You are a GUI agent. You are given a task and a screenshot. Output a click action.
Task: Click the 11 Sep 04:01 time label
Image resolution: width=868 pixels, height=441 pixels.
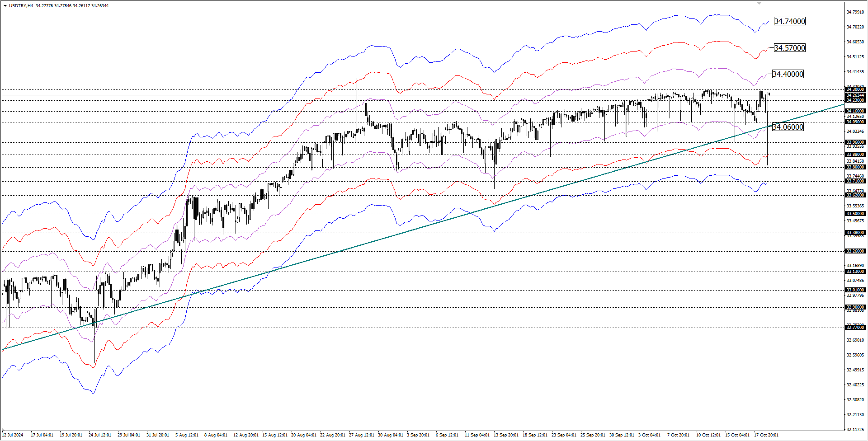(x=477, y=435)
